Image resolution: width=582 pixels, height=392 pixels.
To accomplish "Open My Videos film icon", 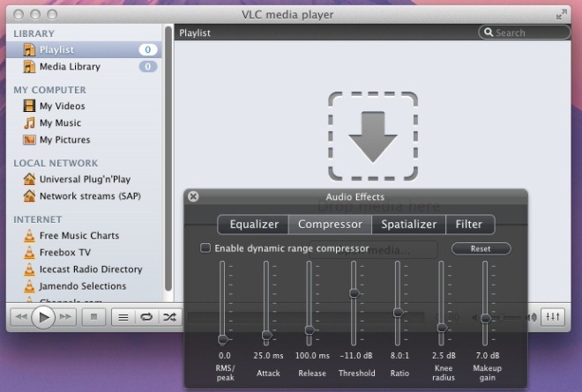I will pos(29,106).
